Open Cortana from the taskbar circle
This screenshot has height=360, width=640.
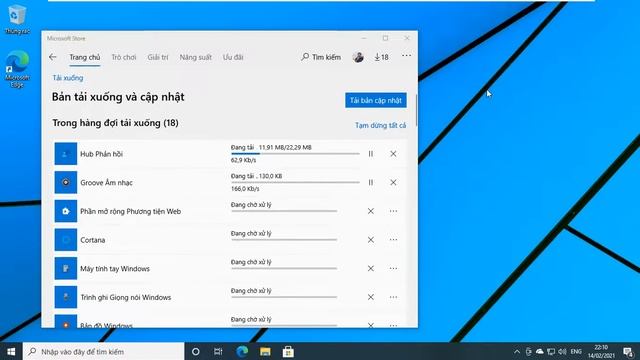196,351
